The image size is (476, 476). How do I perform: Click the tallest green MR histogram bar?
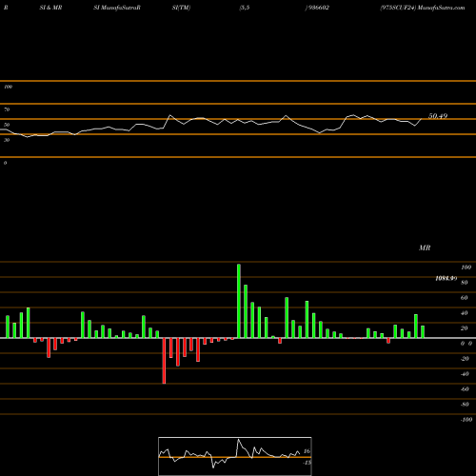pyautogui.click(x=239, y=301)
